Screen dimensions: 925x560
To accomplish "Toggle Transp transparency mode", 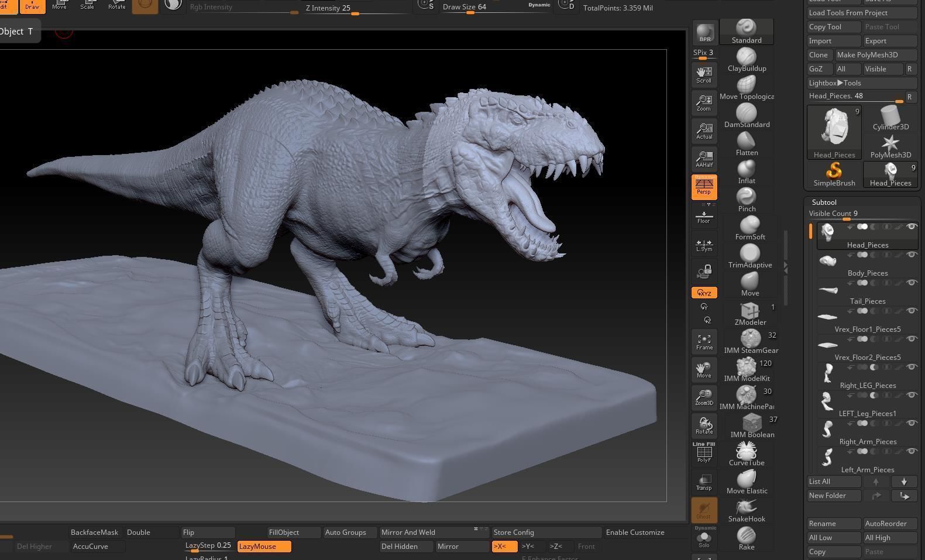I will tap(704, 482).
